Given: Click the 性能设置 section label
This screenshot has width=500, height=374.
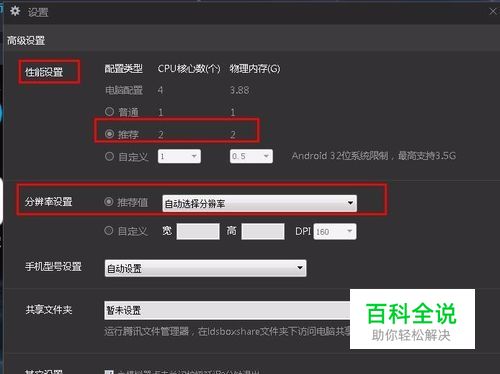Looking at the screenshot, I should [x=44, y=72].
